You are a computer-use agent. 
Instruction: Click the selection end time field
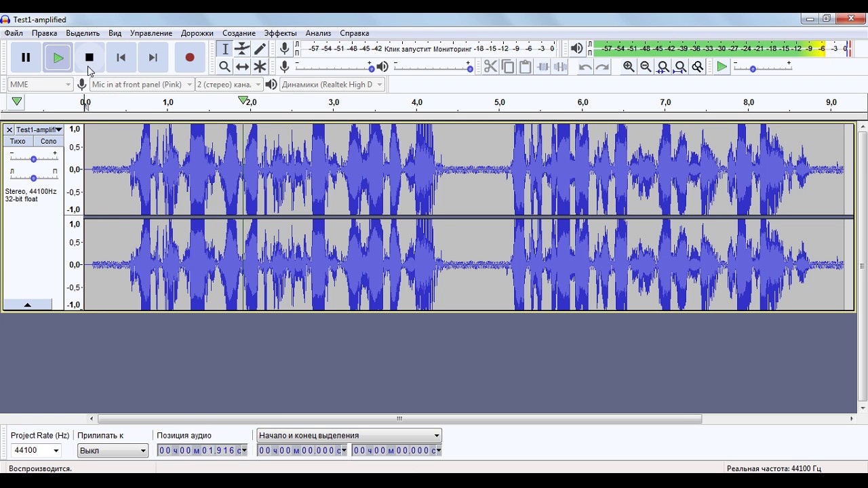[x=397, y=450]
